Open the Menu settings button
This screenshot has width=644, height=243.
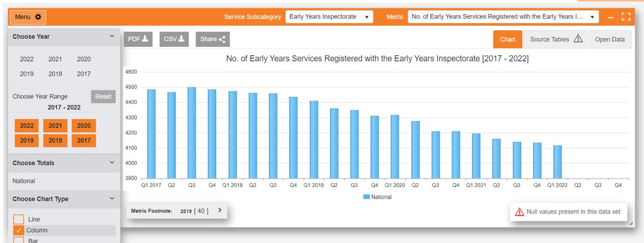[x=28, y=17]
